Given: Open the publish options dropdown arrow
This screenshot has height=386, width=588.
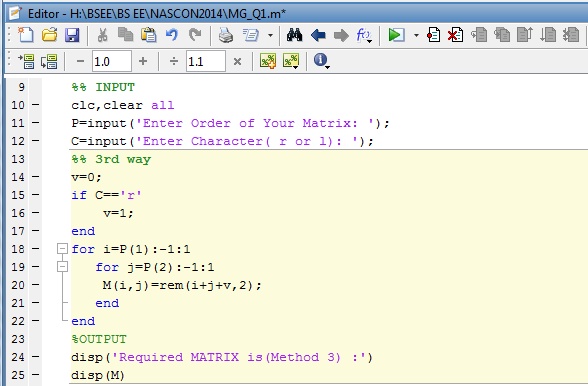Looking at the screenshot, I should (x=270, y=36).
